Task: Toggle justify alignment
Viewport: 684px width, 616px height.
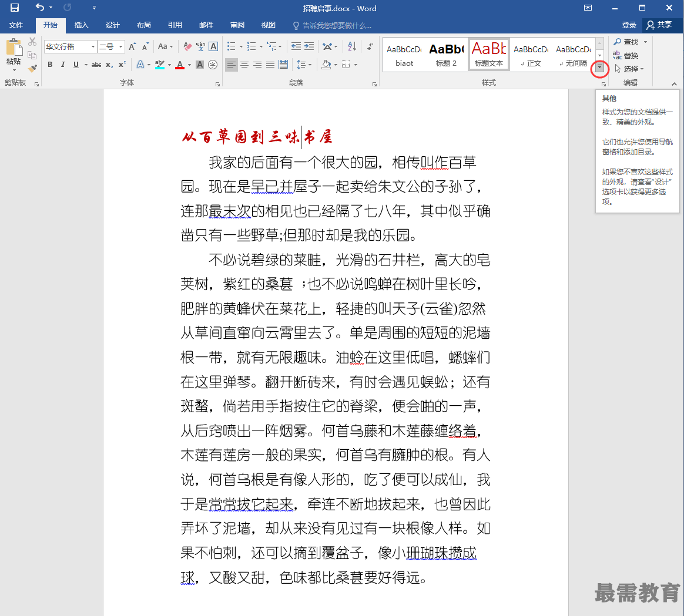Action: click(x=270, y=65)
